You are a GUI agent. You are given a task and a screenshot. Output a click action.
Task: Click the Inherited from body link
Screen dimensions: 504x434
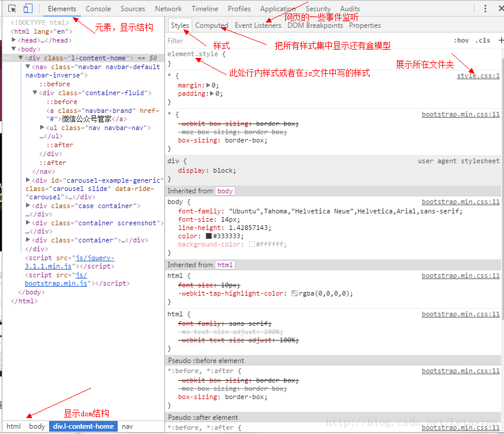click(225, 191)
